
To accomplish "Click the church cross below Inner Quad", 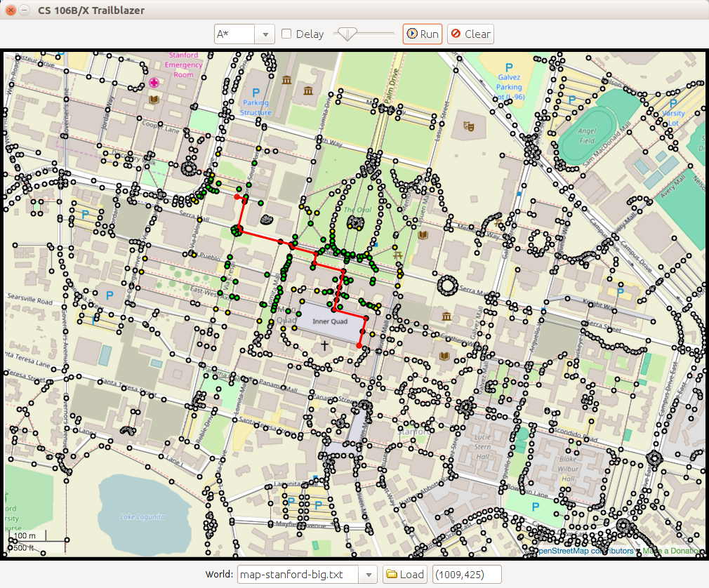I will tap(324, 345).
